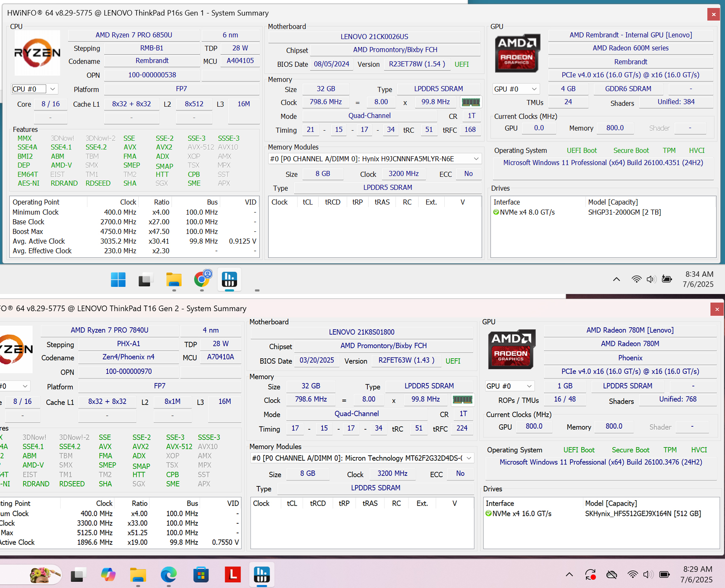Click HWiNFO icon in upper taskbar

point(229,279)
